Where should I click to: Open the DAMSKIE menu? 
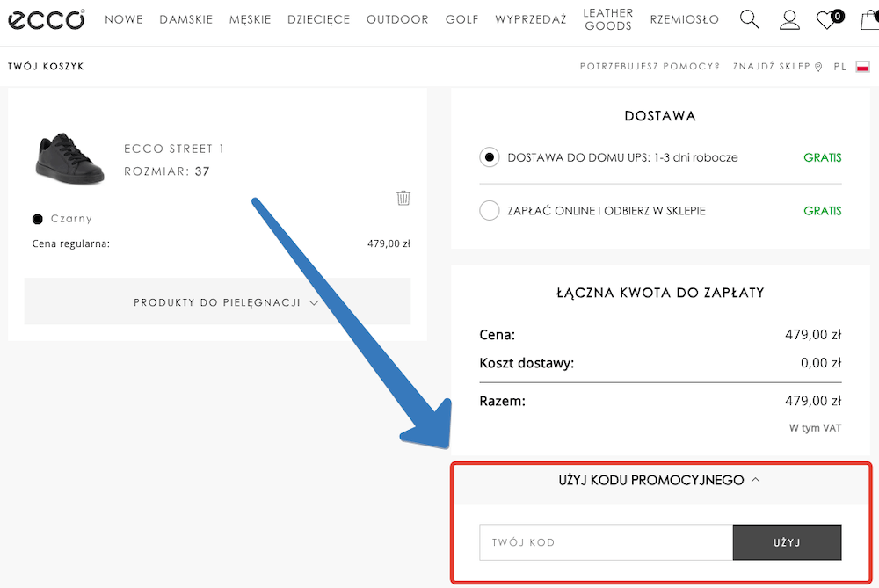[x=185, y=18]
